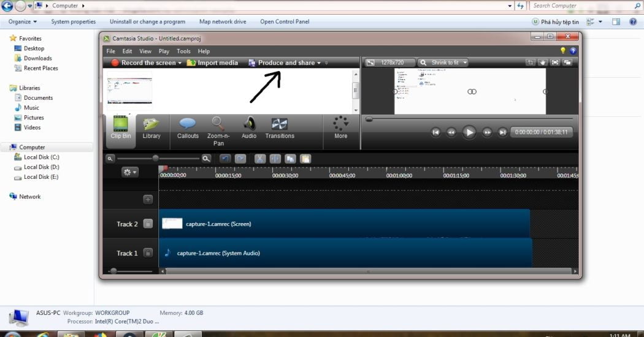Viewport: 644px width, 337px height.
Task: Lock Track 2
Action: (148, 224)
